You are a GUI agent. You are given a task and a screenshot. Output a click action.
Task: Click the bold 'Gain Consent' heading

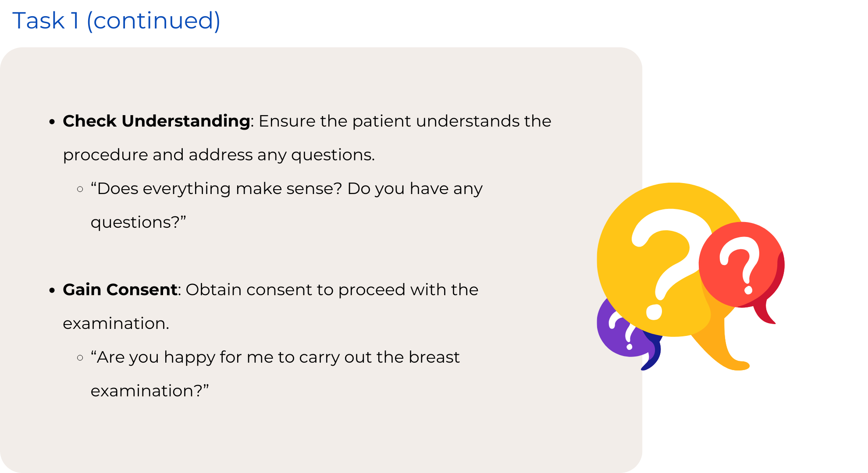[120, 289]
